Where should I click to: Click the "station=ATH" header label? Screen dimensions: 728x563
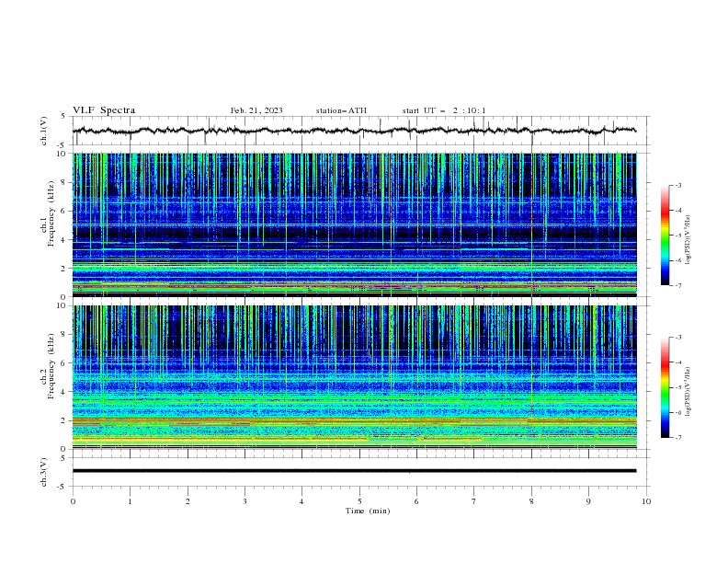[x=341, y=110]
